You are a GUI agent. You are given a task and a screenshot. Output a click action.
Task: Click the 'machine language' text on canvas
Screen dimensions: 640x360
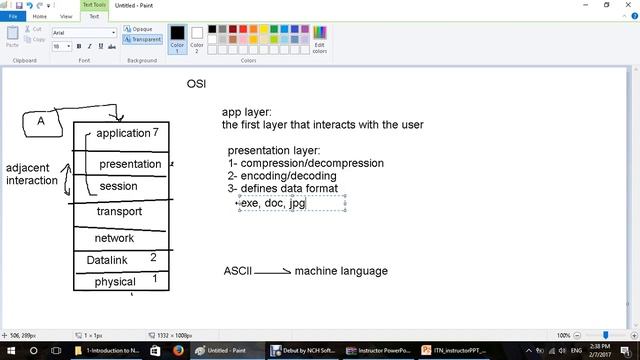pos(341,271)
